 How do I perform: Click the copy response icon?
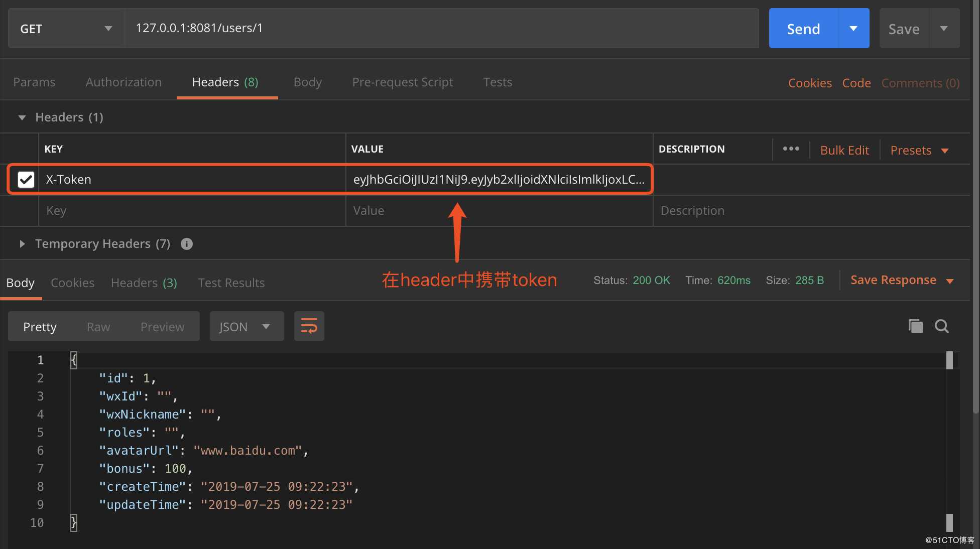pyautogui.click(x=915, y=326)
